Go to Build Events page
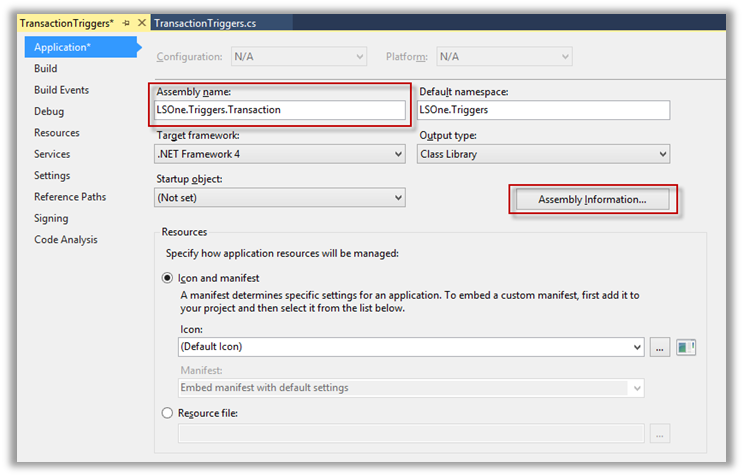 pos(62,90)
